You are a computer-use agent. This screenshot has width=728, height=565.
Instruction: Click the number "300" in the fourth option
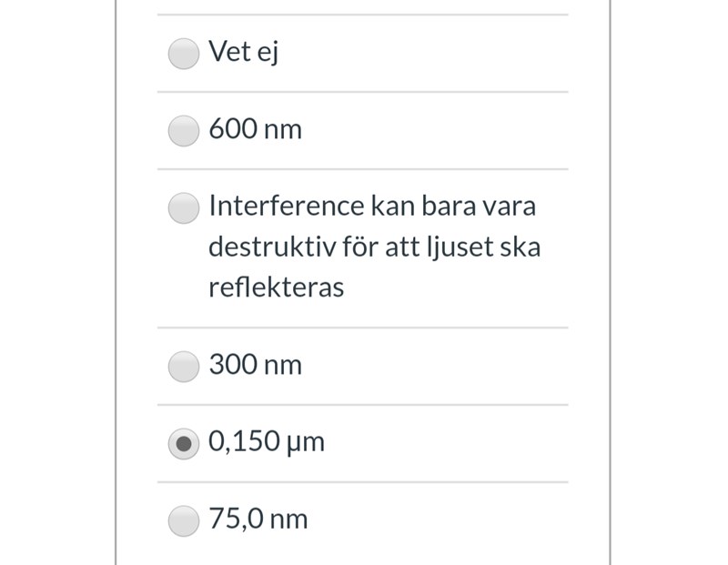[x=233, y=365]
